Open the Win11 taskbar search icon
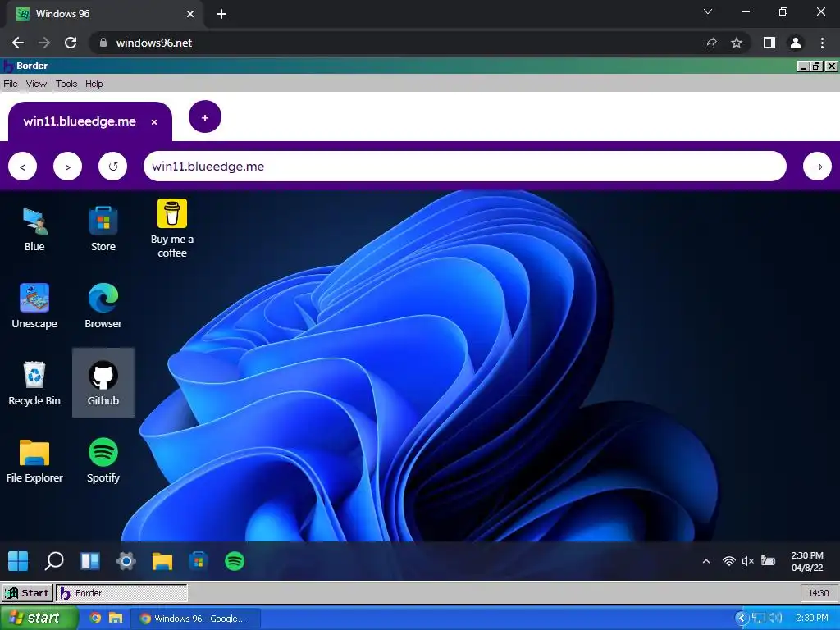Viewport: 840px width, 630px height. coord(54,561)
